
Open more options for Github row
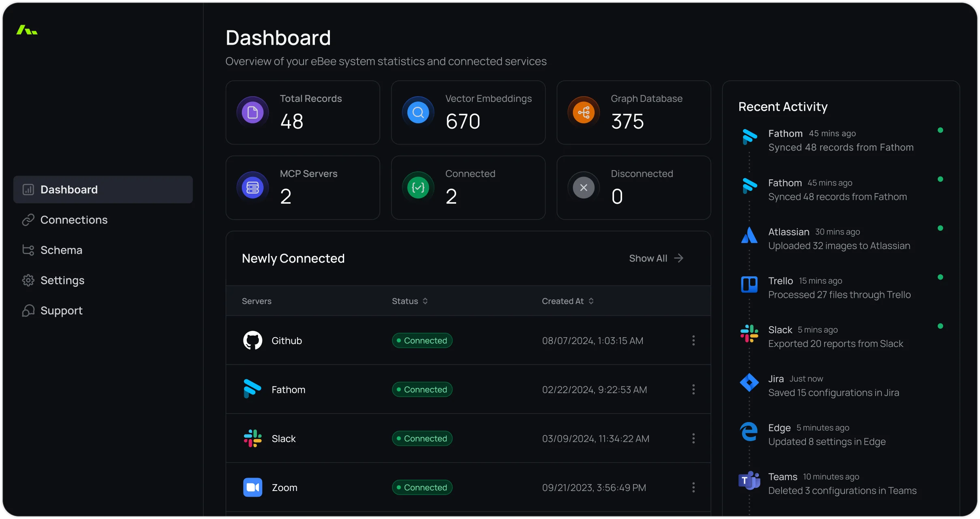(694, 340)
